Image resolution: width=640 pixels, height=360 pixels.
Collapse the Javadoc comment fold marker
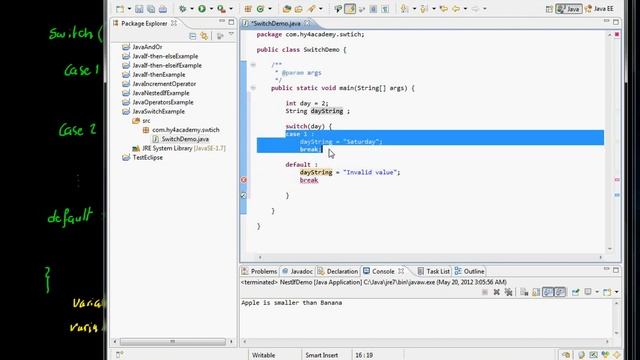click(253, 64)
